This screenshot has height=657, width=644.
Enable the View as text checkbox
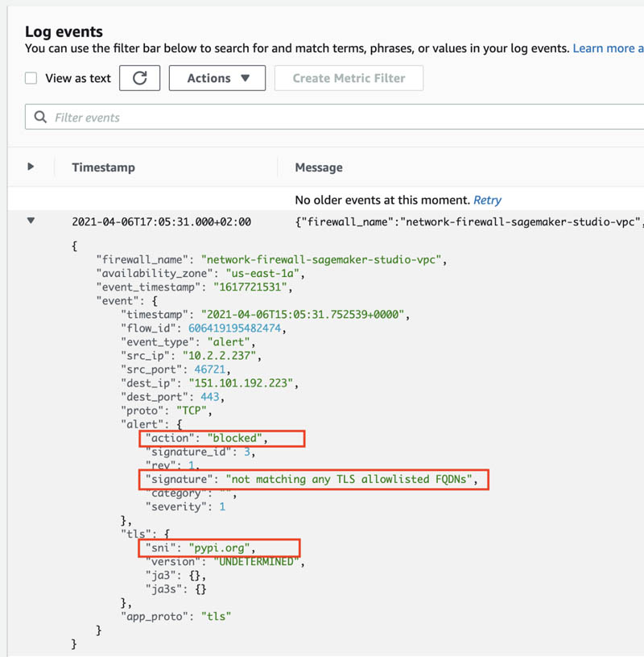(31, 78)
